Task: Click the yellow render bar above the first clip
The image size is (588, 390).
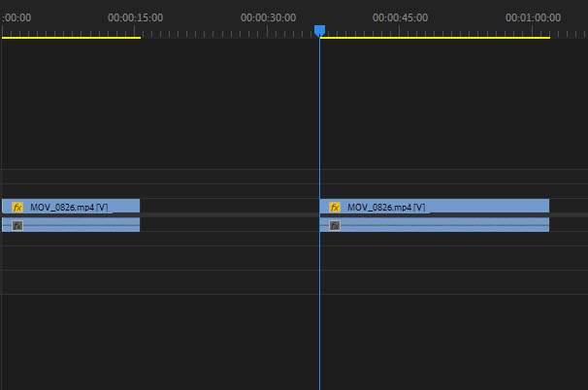Action: 71,38
